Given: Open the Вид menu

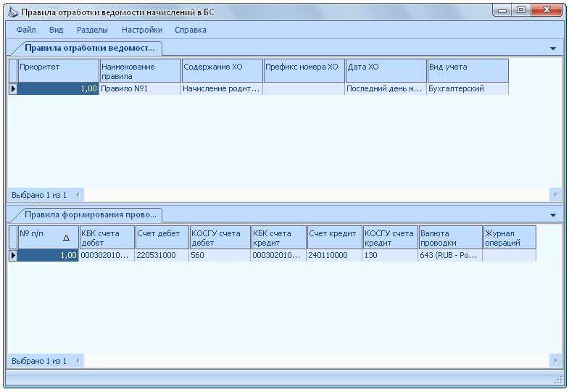Looking at the screenshot, I should 57,30.
